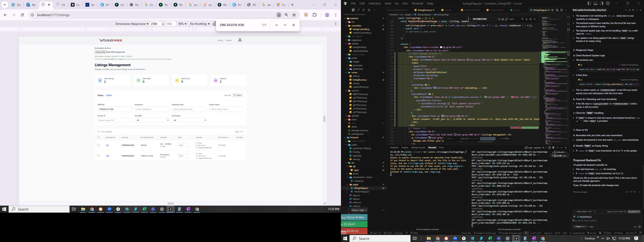Click the Chrome tab search chevron
The width and height of the screenshot is (644, 242).
pos(5,5)
